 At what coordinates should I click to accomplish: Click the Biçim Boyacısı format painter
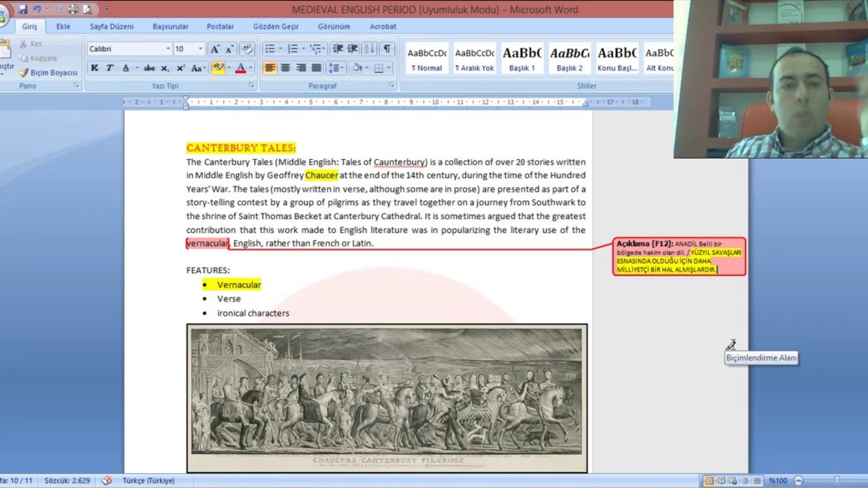(48, 73)
